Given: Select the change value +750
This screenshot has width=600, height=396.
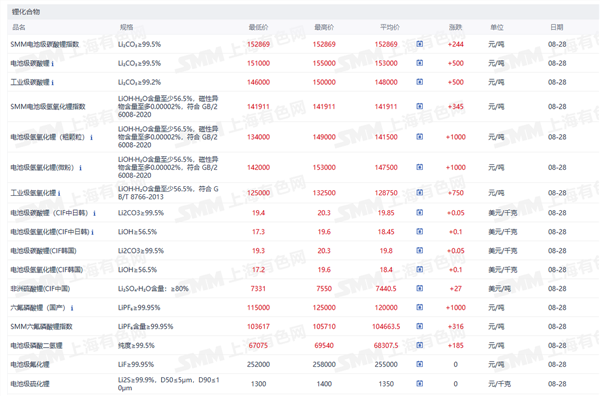Looking at the screenshot, I should pyautogui.click(x=456, y=193).
